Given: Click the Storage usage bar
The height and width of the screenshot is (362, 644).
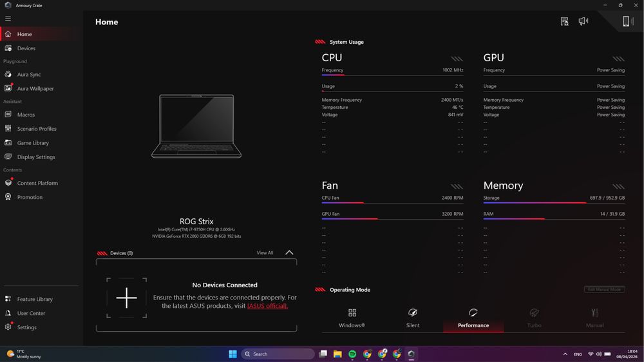Looking at the screenshot, I should 554,203.
